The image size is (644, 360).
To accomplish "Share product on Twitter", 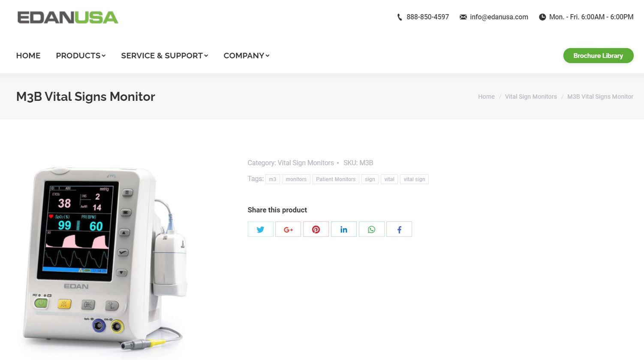I will click(260, 229).
